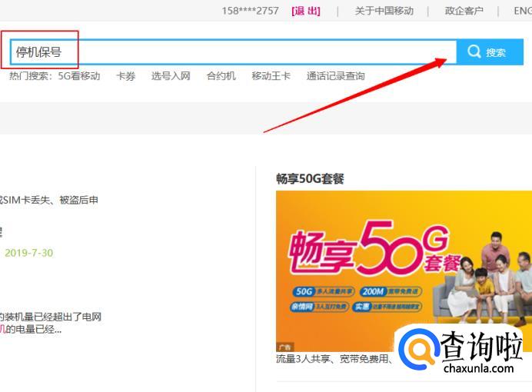Click the result text 装机量已经超出了电网
The image size is (532, 392).
[52, 317]
